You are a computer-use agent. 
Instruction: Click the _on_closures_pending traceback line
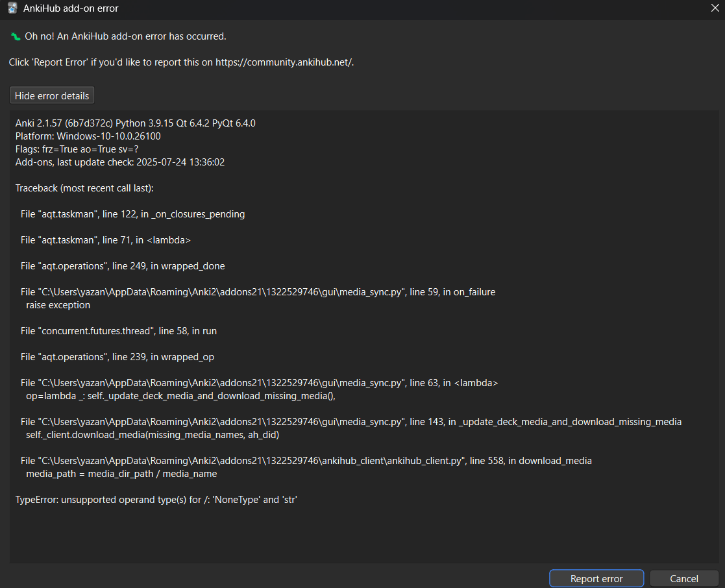pyautogui.click(x=132, y=214)
